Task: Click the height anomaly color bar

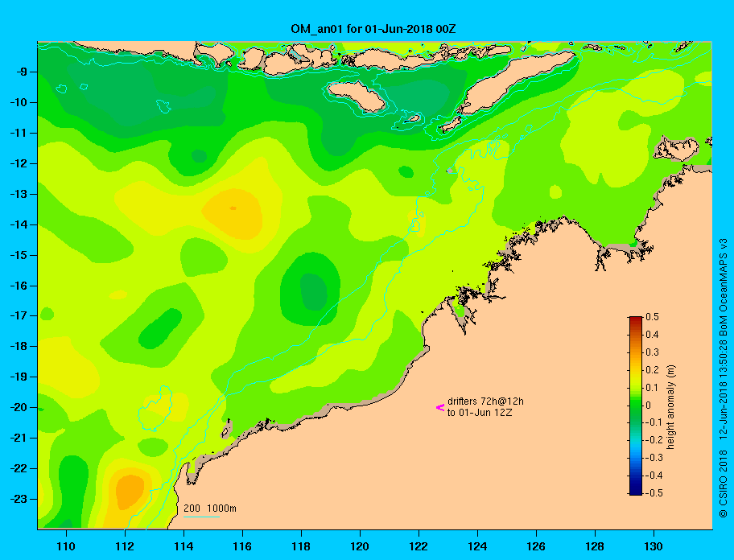Action: (636, 406)
